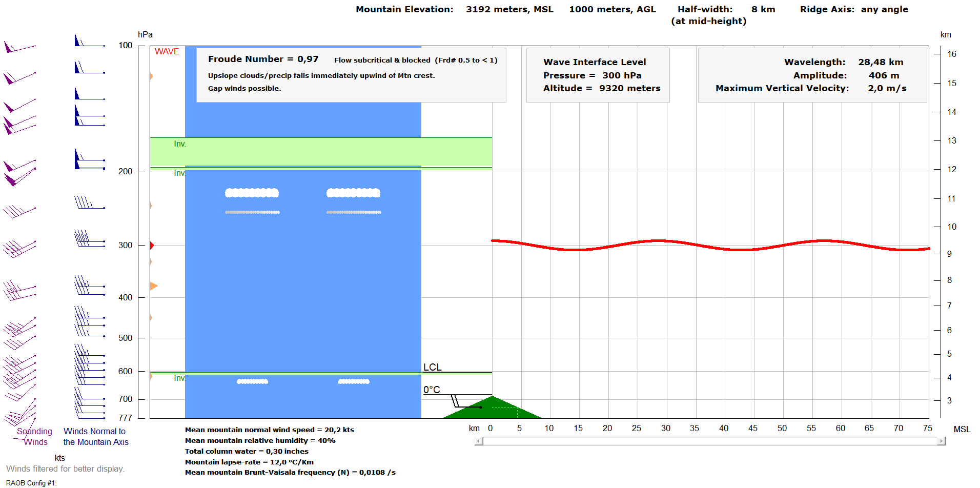The image size is (980, 488).
Task: Click the top wind barb in Winds Normal column
Action: click(88, 41)
